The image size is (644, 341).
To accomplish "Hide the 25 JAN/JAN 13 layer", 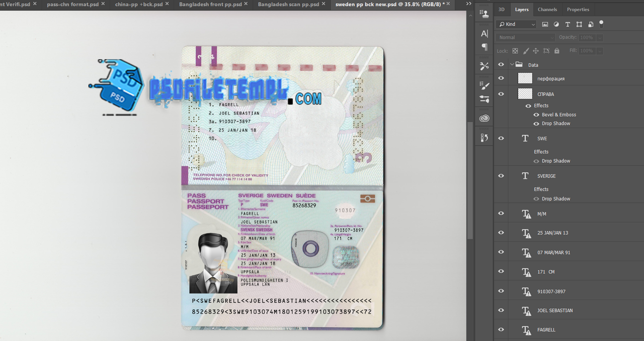I will (x=501, y=233).
